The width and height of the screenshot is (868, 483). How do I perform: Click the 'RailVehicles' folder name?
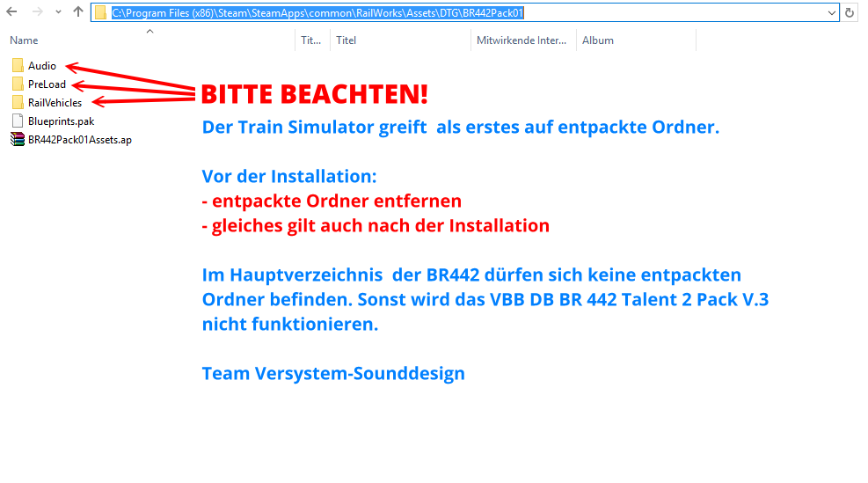55,102
